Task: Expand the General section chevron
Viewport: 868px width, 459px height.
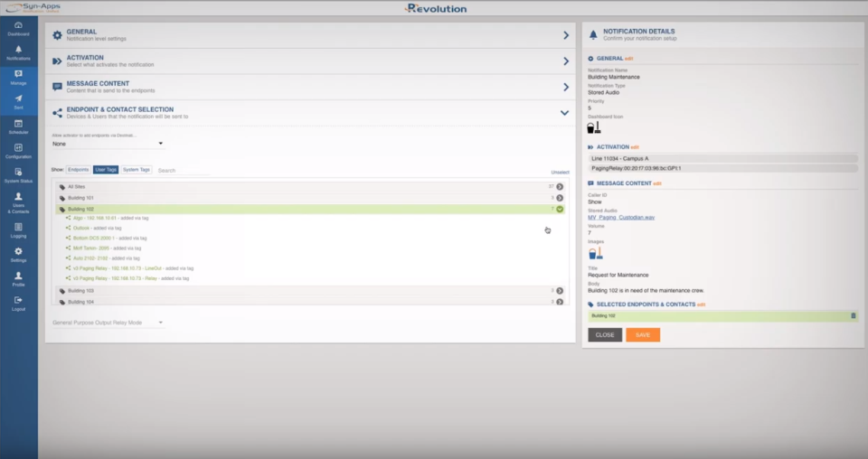Action: pos(566,35)
